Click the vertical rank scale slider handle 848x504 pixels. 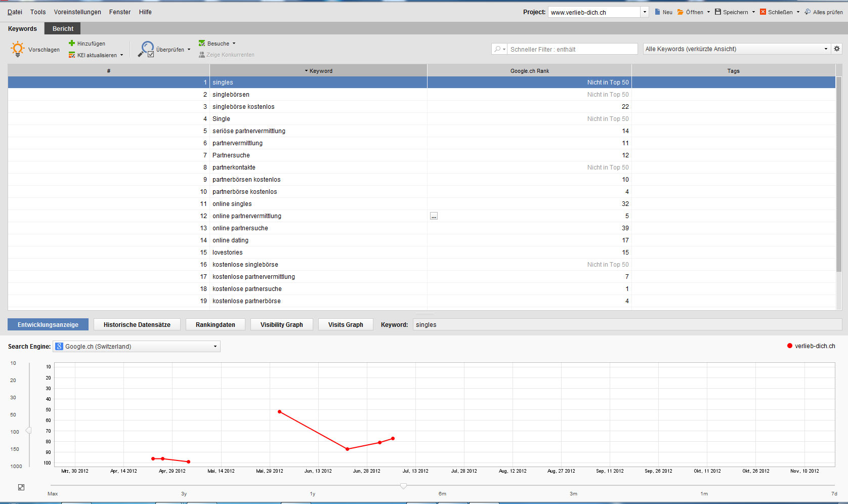click(29, 431)
